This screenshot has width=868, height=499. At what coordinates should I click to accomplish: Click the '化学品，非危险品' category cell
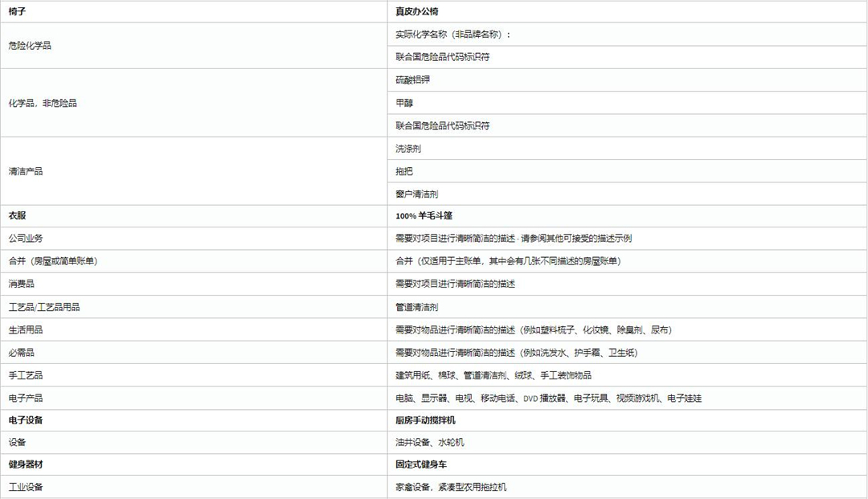point(194,103)
